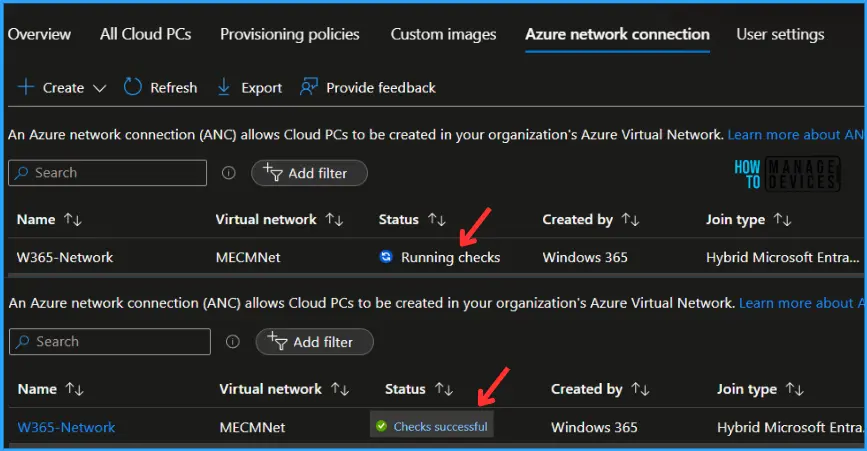Switch to User settings tab
The height and width of the screenshot is (451, 867).
click(x=780, y=34)
